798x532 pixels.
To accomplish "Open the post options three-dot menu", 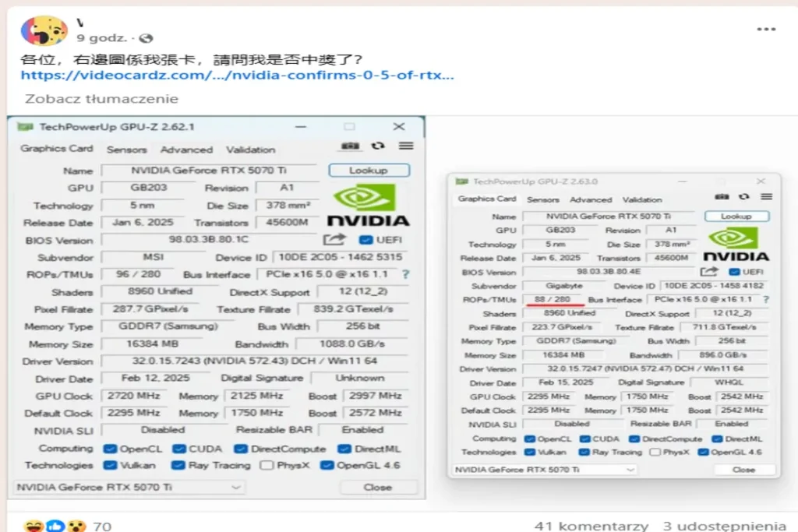I will [766, 30].
